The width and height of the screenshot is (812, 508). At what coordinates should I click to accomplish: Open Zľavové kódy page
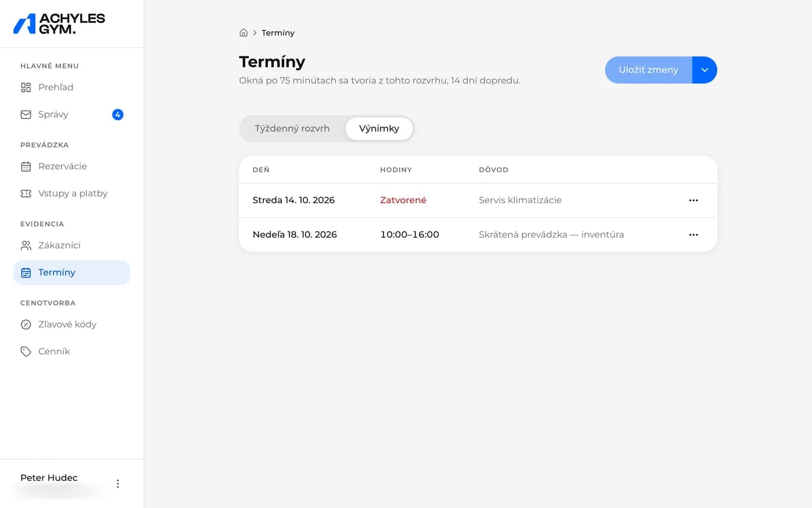pyautogui.click(x=72, y=325)
